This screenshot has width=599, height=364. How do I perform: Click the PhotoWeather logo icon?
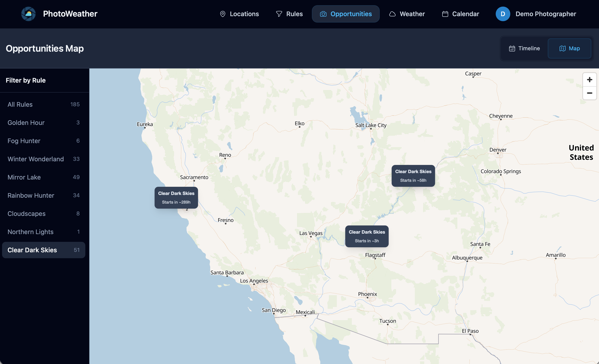28,14
